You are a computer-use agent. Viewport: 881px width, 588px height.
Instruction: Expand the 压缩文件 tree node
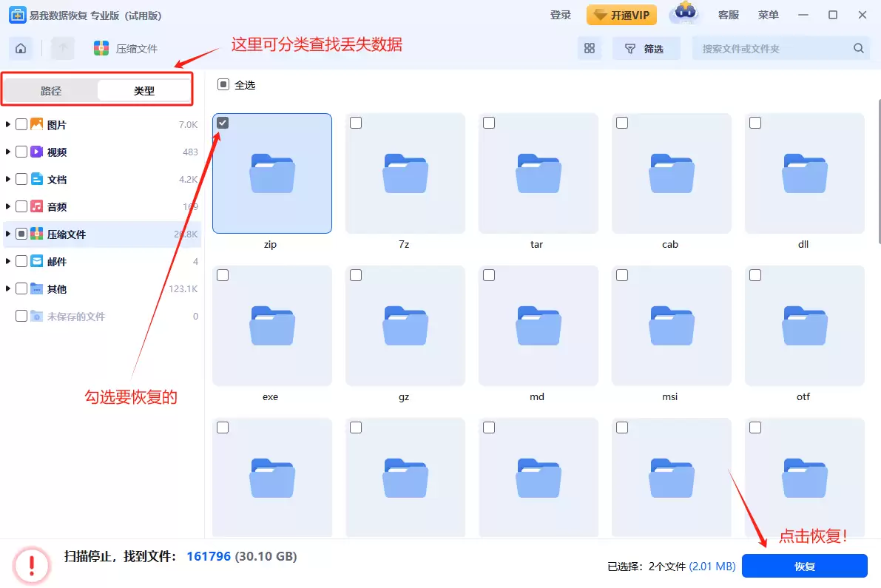7,234
